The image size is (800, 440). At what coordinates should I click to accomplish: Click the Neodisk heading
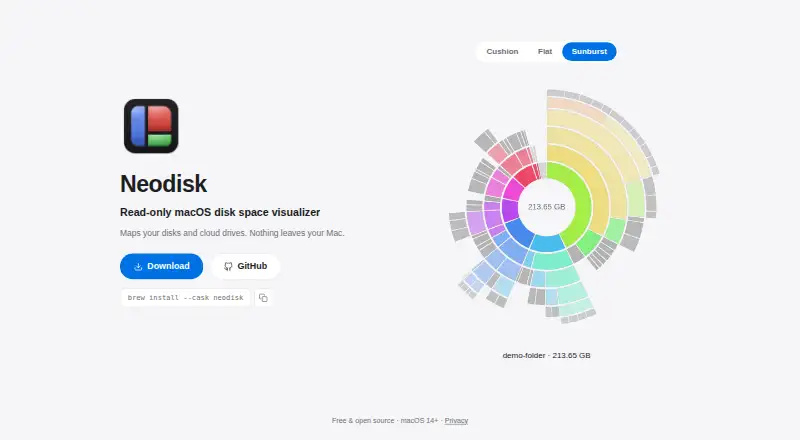163,184
